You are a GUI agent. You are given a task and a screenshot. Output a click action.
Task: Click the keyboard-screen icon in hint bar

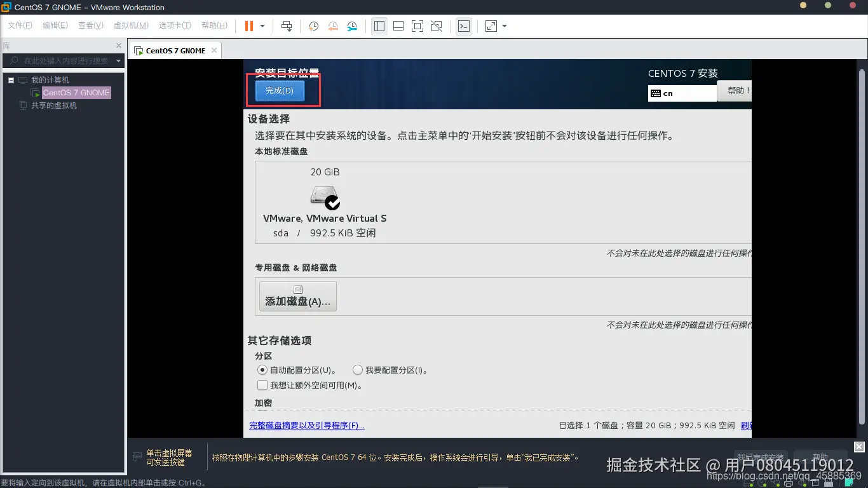pyautogui.click(x=137, y=457)
